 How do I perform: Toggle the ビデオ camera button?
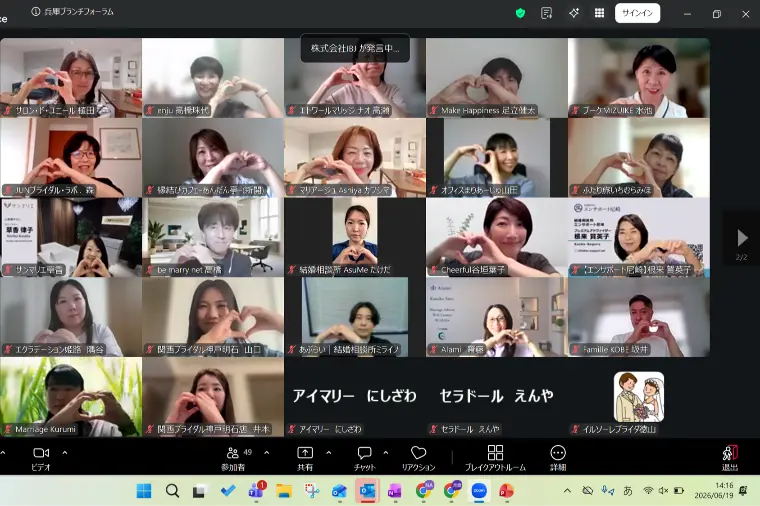coord(41,458)
